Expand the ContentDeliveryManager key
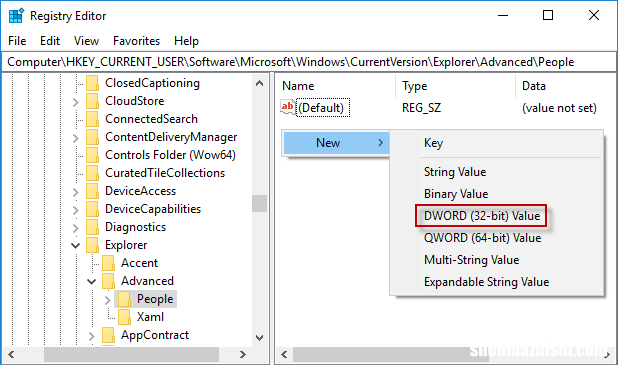This screenshot has height=365, width=618. click(76, 138)
